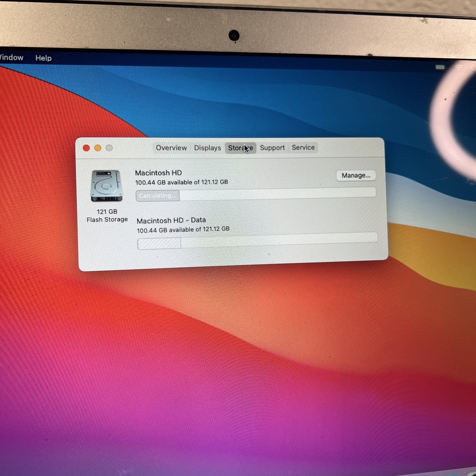Viewport: 476px width, 476px height.
Task: Click the gray zoom window button
Action: [x=109, y=148]
